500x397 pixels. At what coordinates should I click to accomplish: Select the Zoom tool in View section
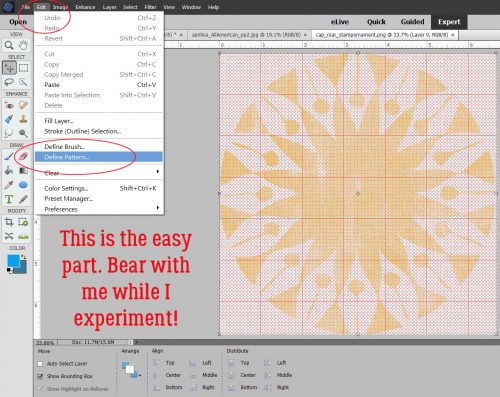pyautogui.click(x=9, y=45)
